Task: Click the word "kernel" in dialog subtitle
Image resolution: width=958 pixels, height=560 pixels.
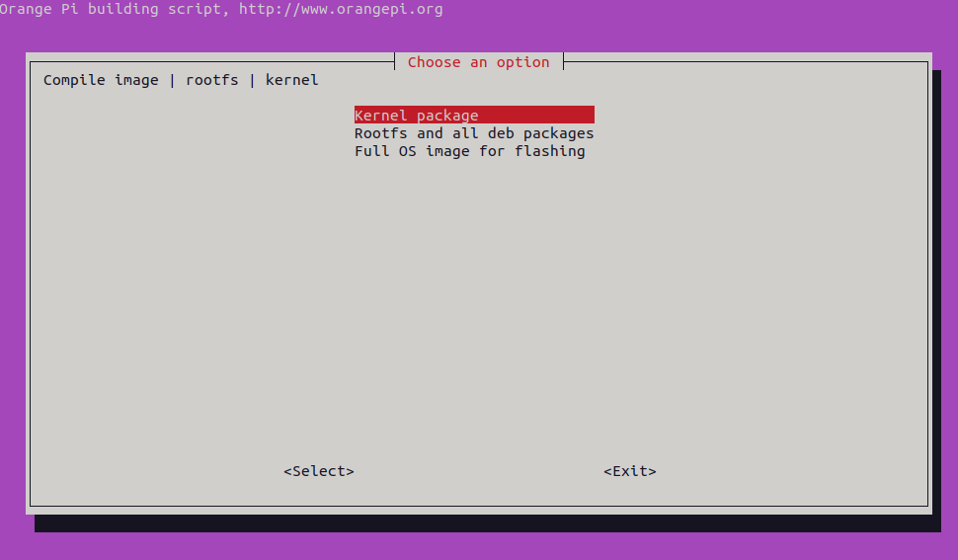Action: point(291,80)
